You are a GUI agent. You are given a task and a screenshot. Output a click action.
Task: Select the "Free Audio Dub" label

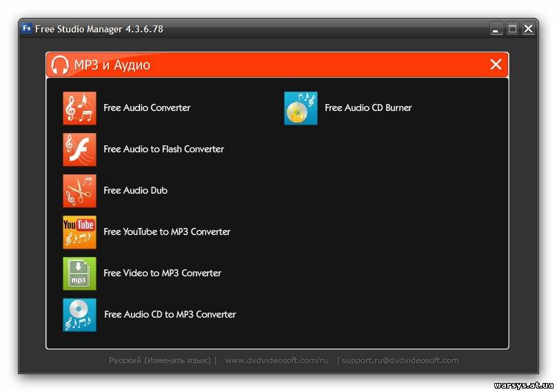pos(135,190)
